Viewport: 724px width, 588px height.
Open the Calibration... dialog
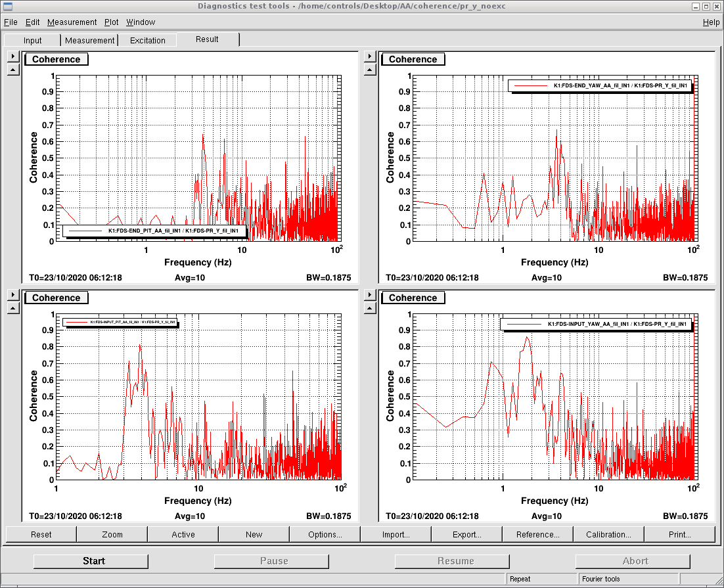pos(608,534)
